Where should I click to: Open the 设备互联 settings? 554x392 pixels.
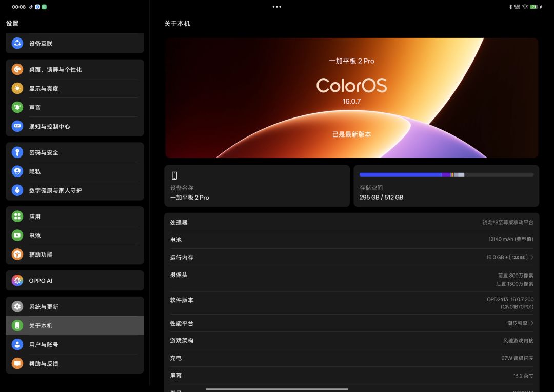coord(75,43)
